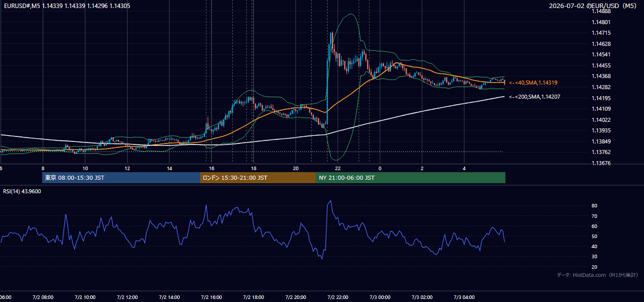Screen dimensions: 644x302
Task: Click hour tick 22 under the price chart
Action: [x=338, y=168]
